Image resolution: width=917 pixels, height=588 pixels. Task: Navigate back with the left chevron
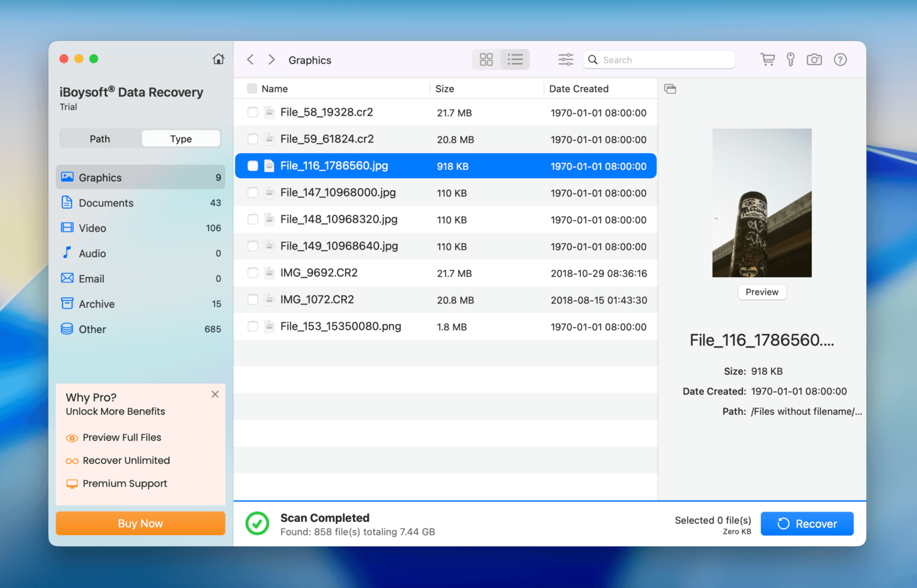coord(250,59)
